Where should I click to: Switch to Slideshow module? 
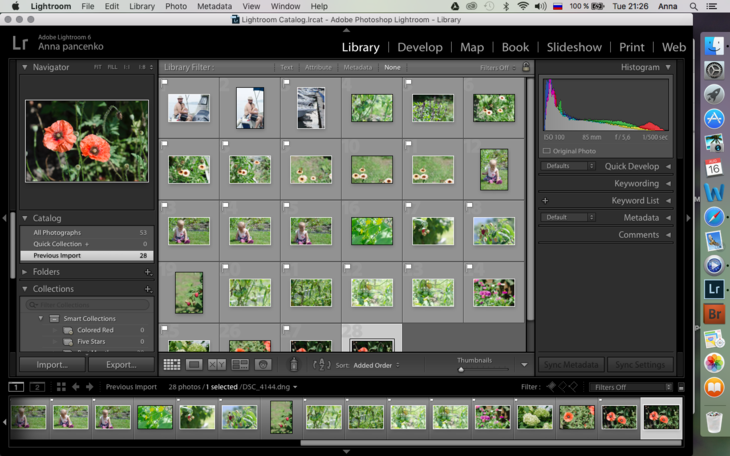click(x=574, y=47)
